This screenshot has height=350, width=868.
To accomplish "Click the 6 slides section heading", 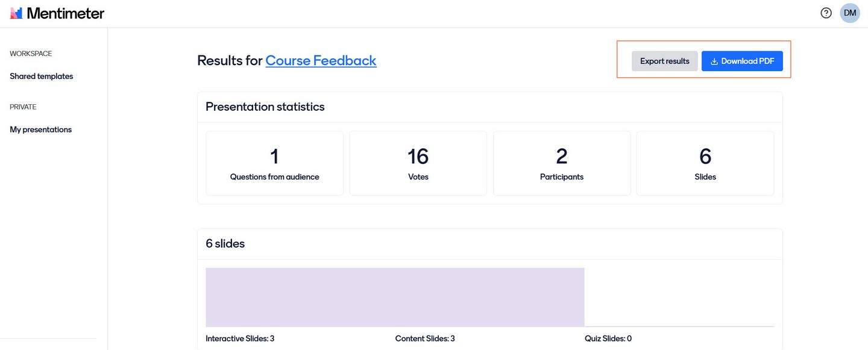I will 225,243.
